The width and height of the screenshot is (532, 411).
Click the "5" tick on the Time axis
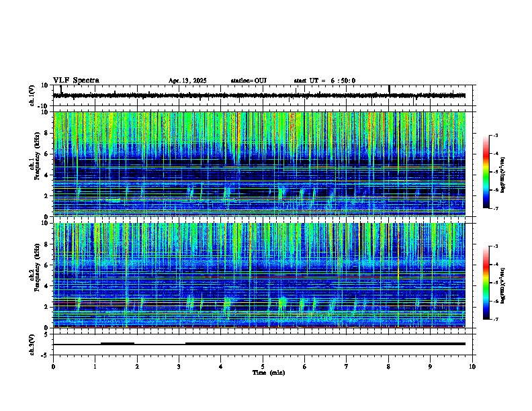263,367
